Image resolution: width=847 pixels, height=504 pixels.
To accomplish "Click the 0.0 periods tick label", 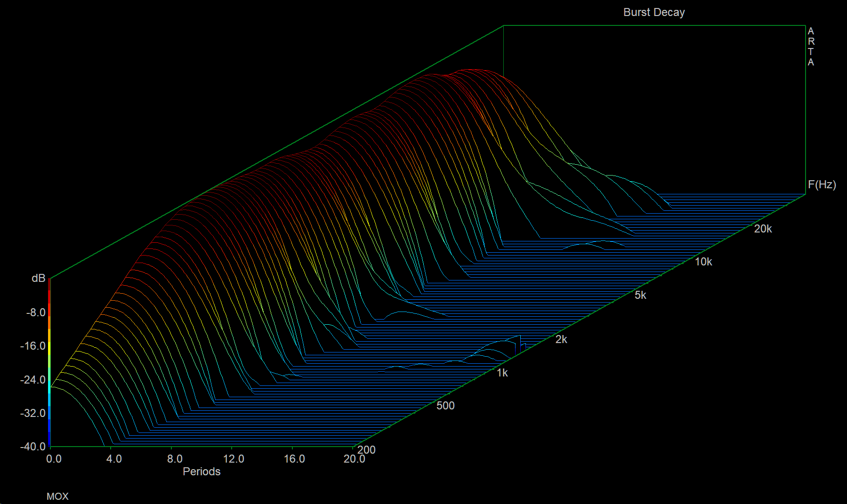I will click(x=54, y=459).
